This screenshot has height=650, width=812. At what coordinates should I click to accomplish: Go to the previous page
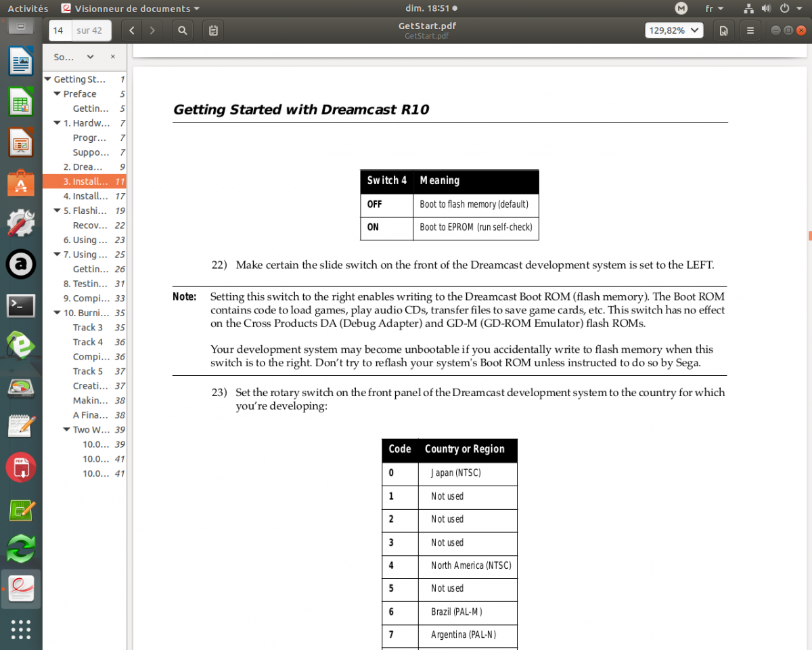[x=132, y=30]
